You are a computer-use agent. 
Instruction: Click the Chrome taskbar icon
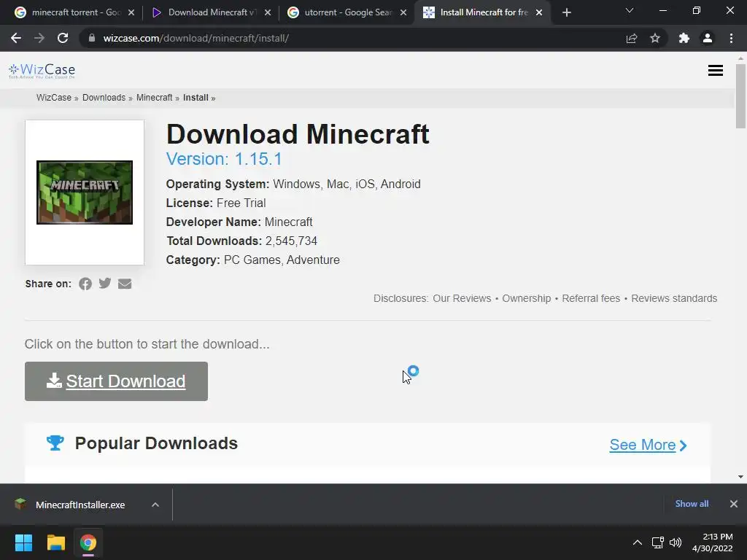(x=88, y=542)
